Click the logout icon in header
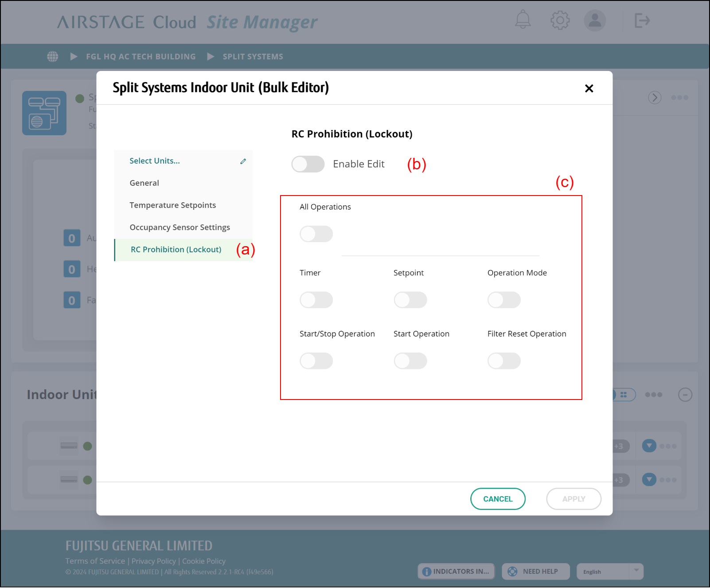The image size is (710, 588). [642, 20]
